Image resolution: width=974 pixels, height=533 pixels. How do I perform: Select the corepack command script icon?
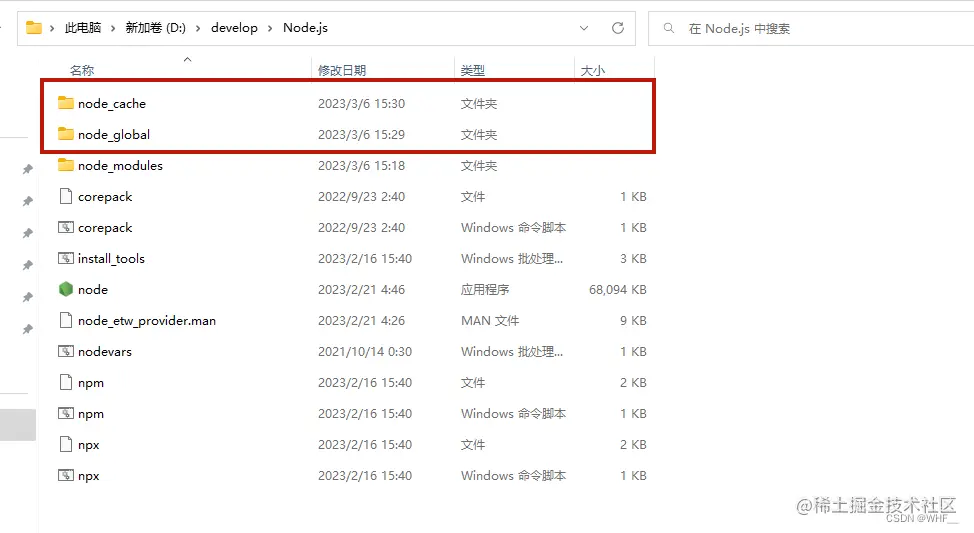[66, 227]
